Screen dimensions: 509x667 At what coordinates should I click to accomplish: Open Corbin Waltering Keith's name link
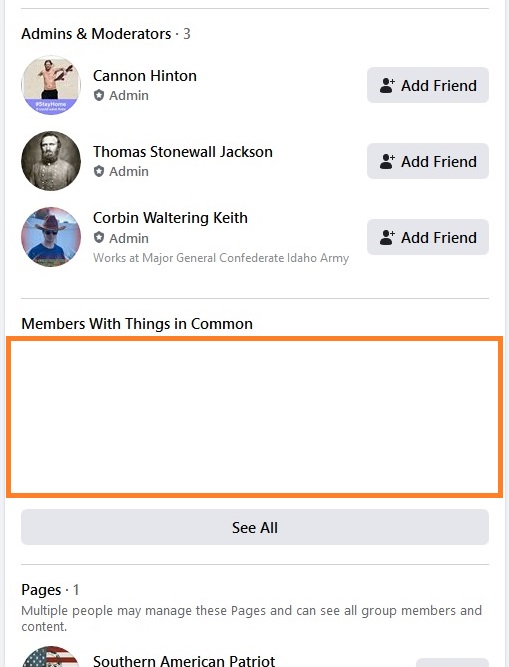[x=171, y=218]
